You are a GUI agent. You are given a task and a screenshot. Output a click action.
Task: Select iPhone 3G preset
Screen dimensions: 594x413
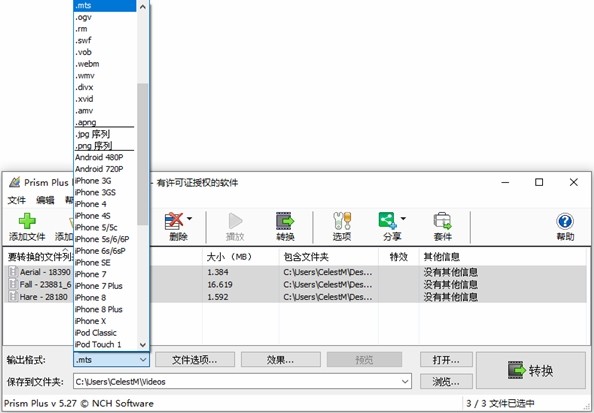pyautogui.click(x=105, y=181)
